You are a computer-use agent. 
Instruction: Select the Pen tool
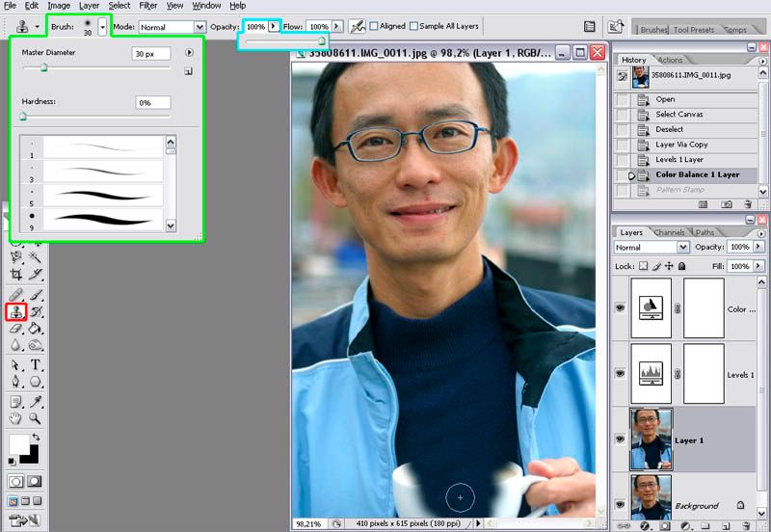(x=16, y=382)
